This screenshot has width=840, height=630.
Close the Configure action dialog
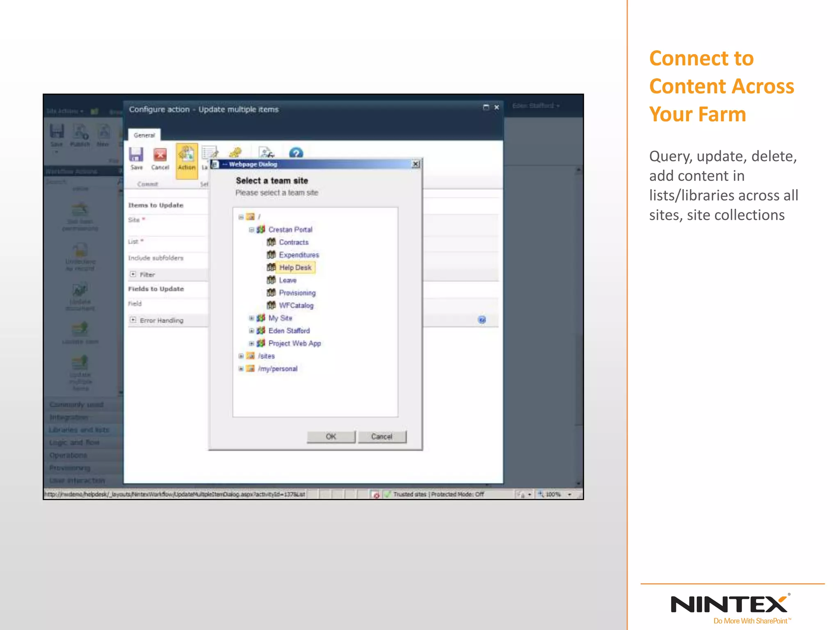pos(496,107)
